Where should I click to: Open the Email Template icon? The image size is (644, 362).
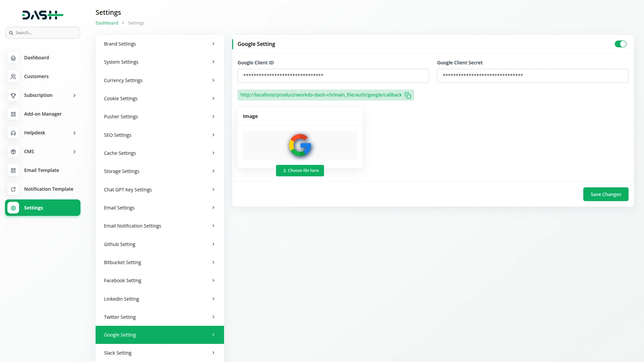[x=13, y=170]
